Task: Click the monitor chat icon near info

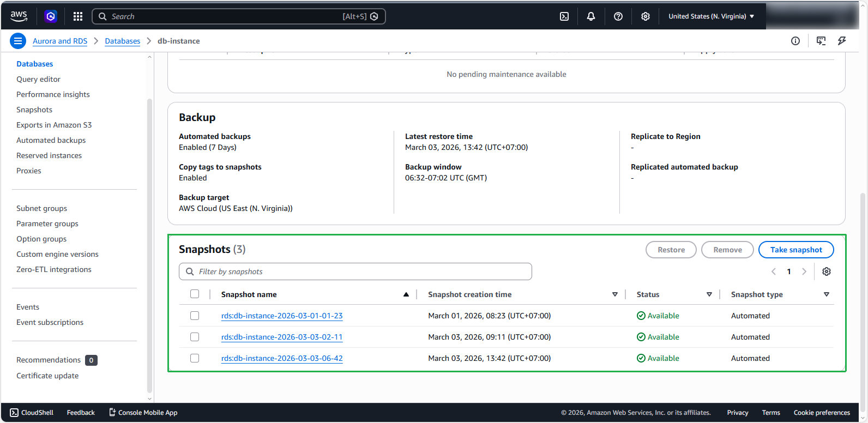Action: click(x=821, y=41)
